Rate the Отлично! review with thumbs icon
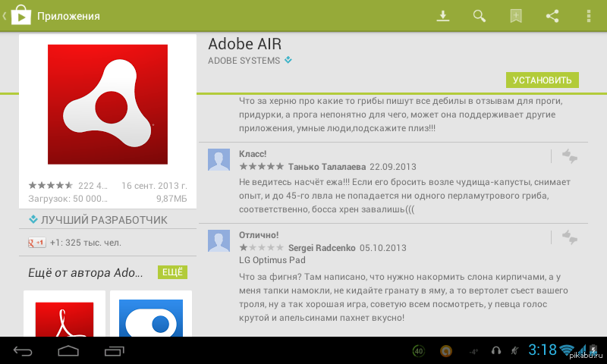Viewport: 607px width, 364px height. [570, 237]
